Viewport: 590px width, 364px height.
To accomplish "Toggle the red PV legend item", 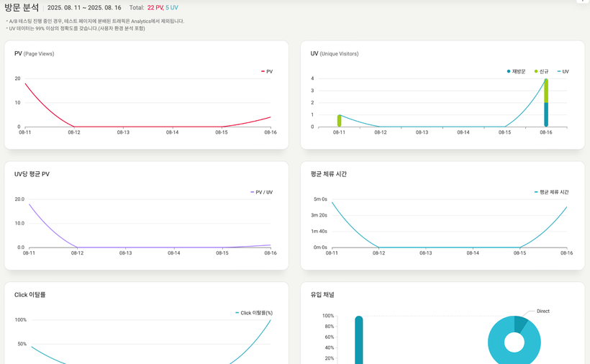I will click(x=267, y=72).
